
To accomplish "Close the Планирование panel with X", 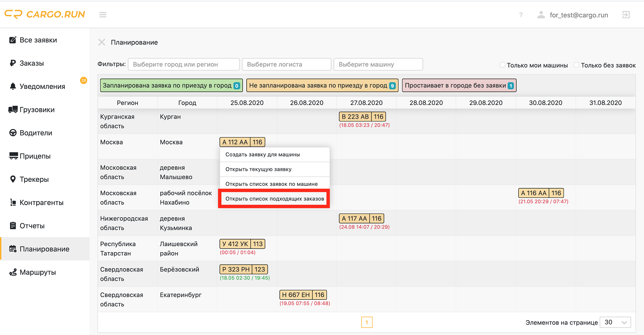I will 102,42.
